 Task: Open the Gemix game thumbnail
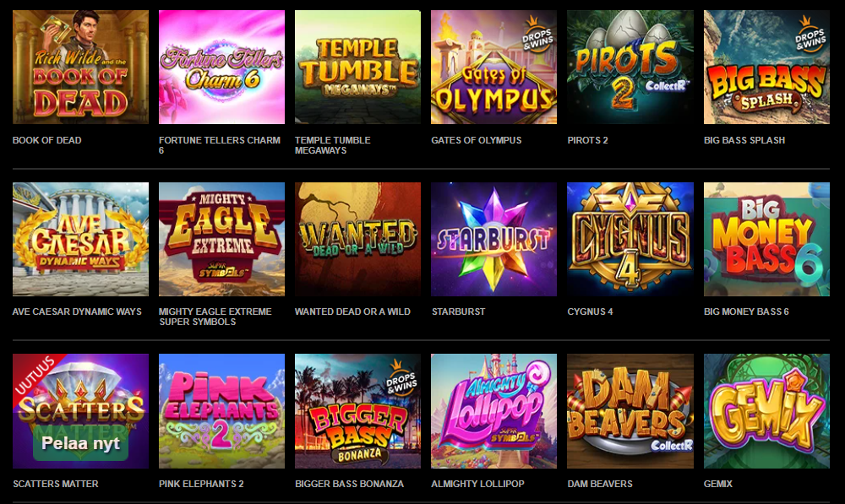pos(766,411)
